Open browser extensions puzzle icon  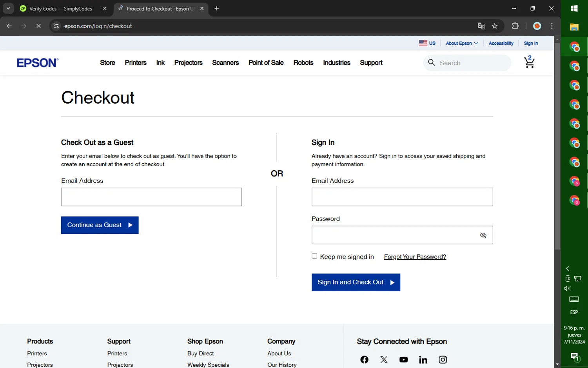tap(515, 26)
